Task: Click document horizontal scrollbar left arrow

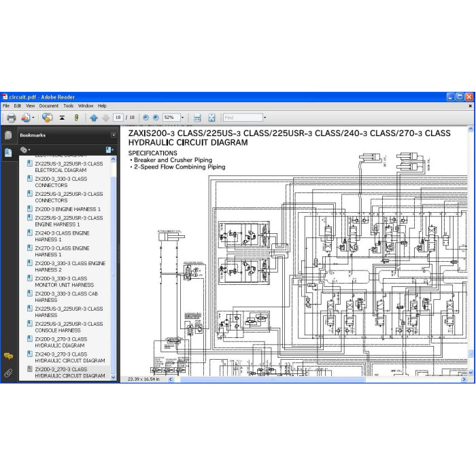Action: pyautogui.click(x=171, y=379)
